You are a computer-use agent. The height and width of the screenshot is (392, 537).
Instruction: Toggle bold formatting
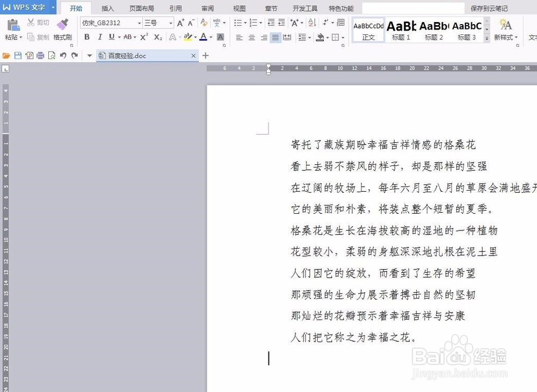click(x=87, y=37)
